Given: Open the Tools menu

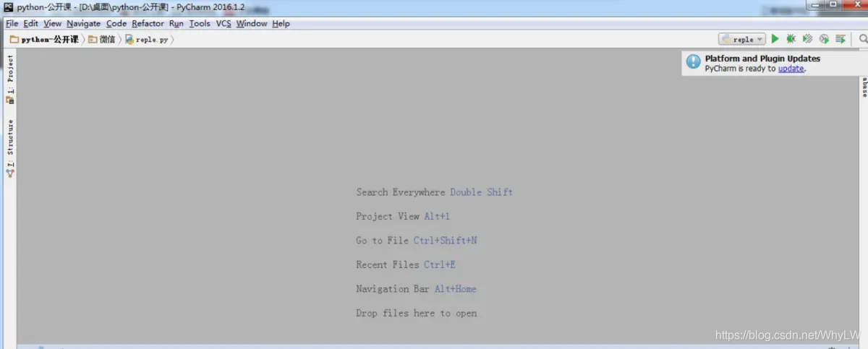Looking at the screenshot, I should click(x=200, y=23).
